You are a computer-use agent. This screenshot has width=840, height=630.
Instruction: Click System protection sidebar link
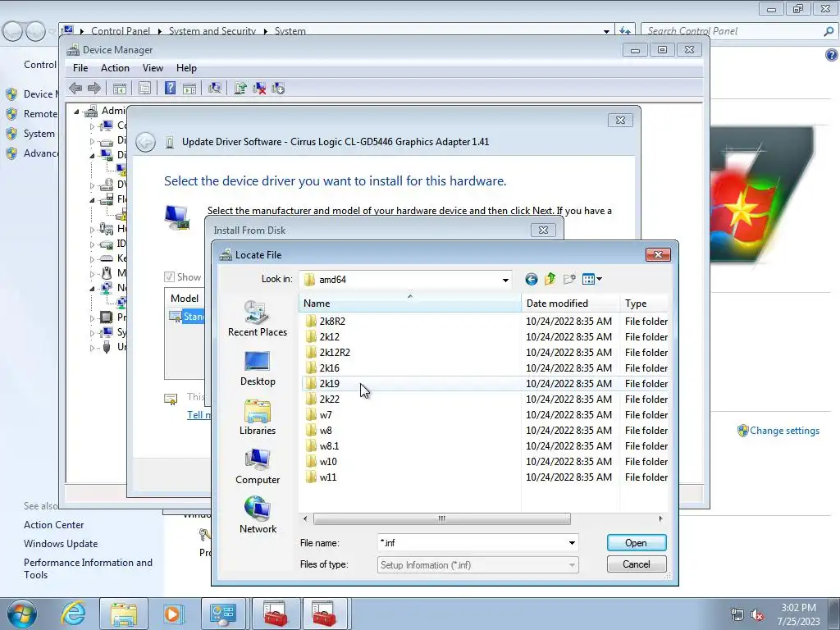tap(39, 134)
